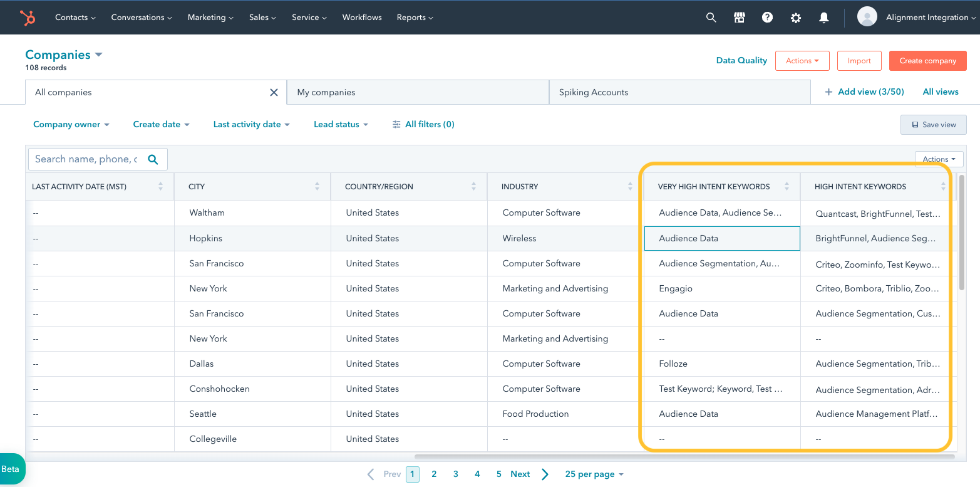Switch to the Spiking Accounts tab
Image resolution: width=980 pixels, height=487 pixels.
pyautogui.click(x=679, y=92)
